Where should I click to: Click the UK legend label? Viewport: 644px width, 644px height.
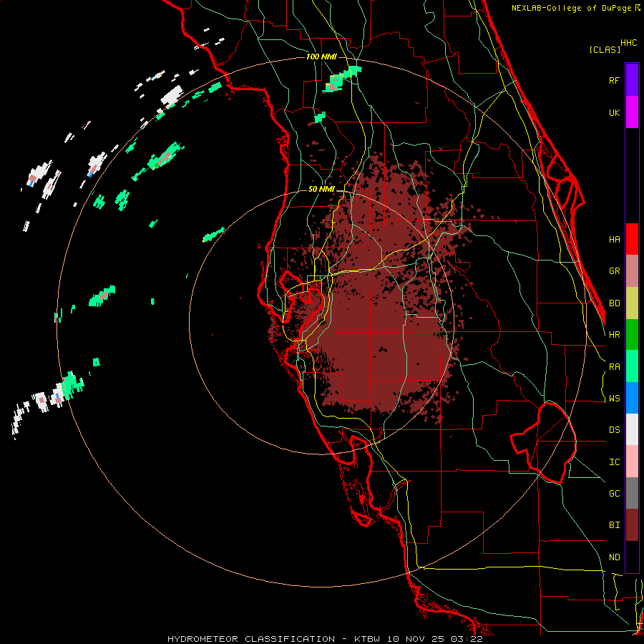(614, 112)
